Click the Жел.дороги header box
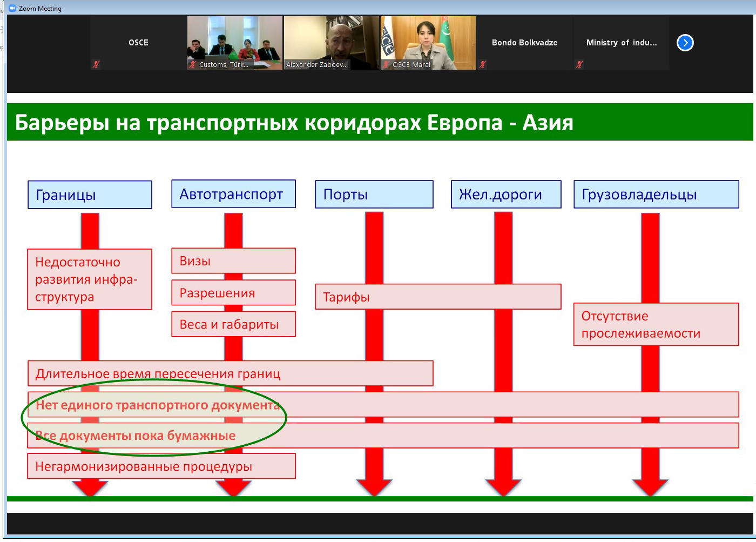This screenshot has width=756, height=542. coord(506,195)
